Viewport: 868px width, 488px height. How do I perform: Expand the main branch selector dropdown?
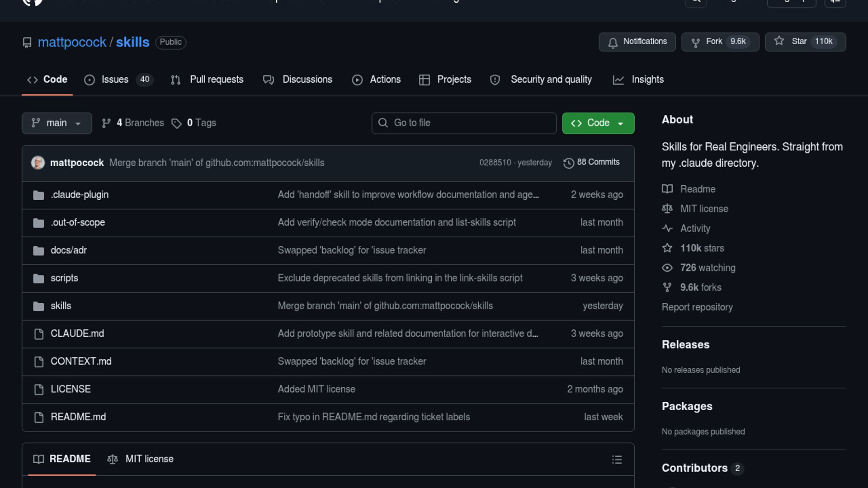click(57, 123)
